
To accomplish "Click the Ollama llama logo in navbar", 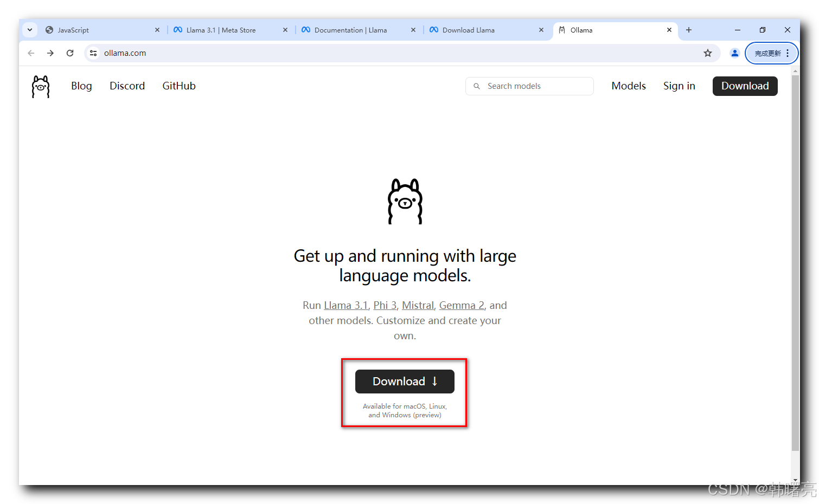I will [41, 86].
